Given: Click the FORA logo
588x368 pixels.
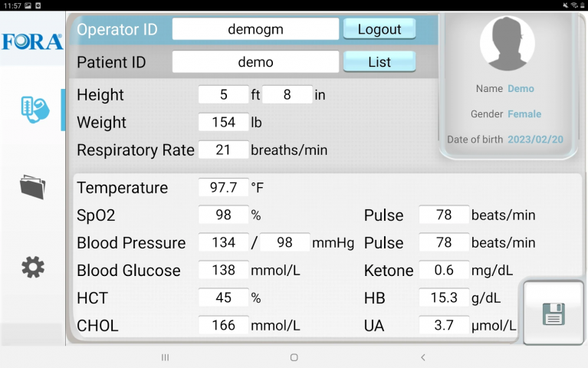Looking at the screenshot, I should [32, 41].
